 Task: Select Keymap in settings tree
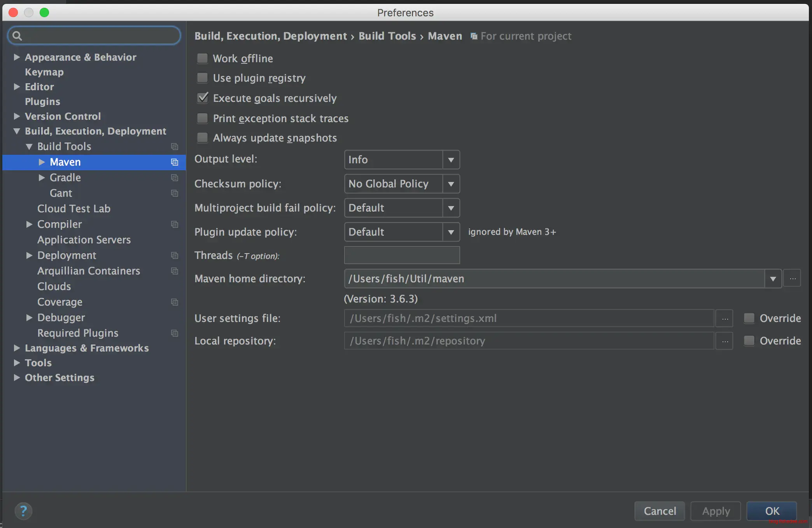point(44,72)
